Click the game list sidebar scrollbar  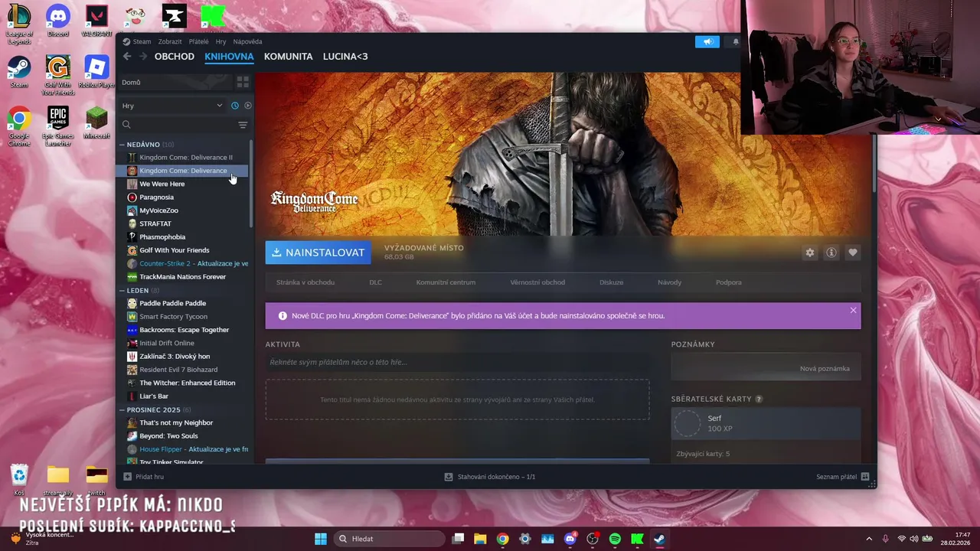coord(251,184)
